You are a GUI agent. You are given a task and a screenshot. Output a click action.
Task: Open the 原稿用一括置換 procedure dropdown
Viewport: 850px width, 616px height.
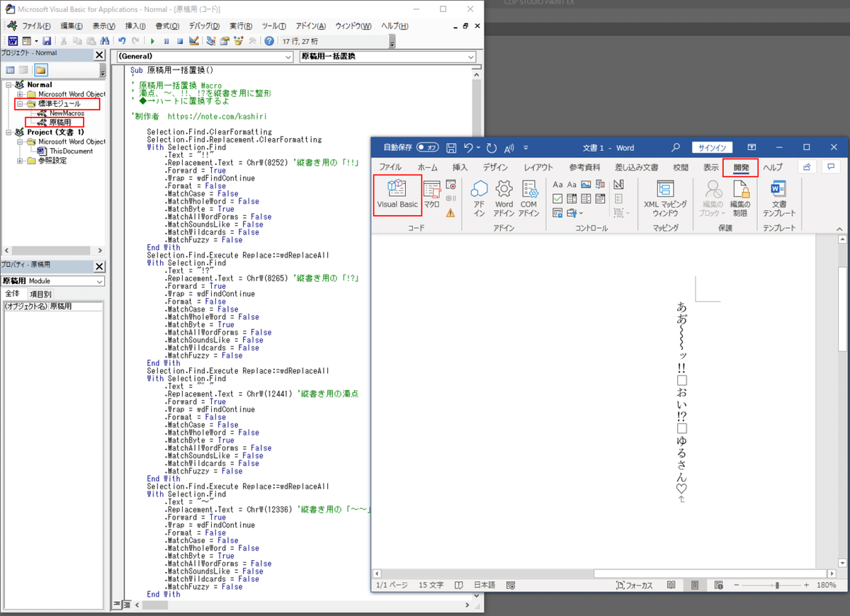coord(472,57)
